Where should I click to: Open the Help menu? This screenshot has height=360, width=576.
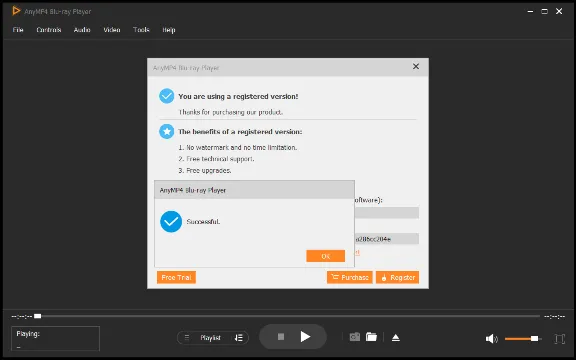point(169,30)
